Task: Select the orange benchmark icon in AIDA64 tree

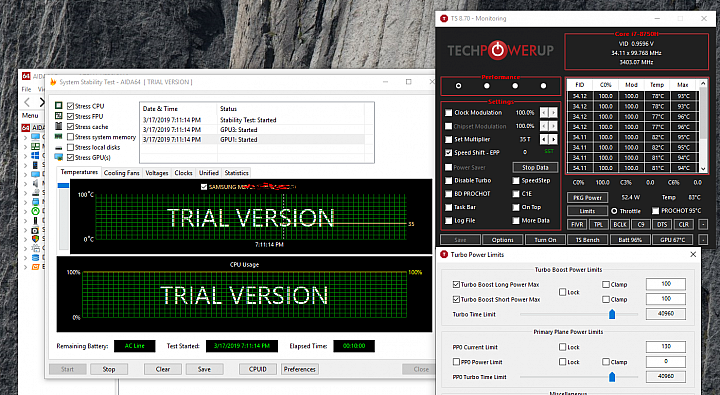Action: 35,266
